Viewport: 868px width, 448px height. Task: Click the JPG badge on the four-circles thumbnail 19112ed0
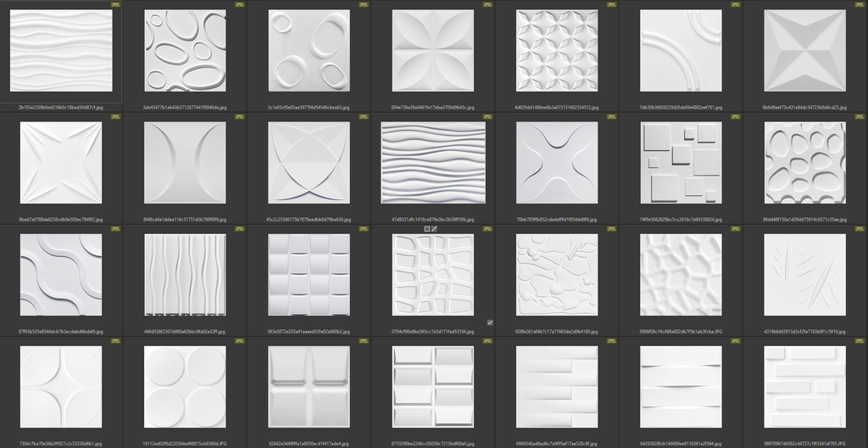pyautogui.click(x=240, y=340)
